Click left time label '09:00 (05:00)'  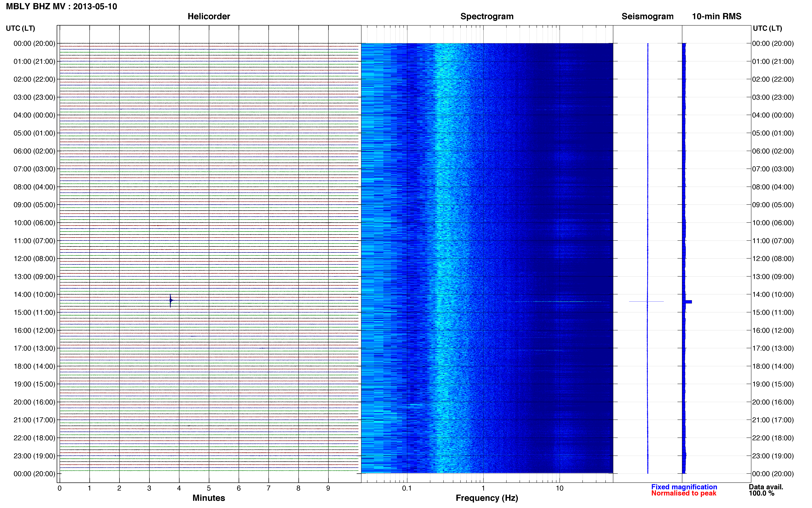click(34, 205)
